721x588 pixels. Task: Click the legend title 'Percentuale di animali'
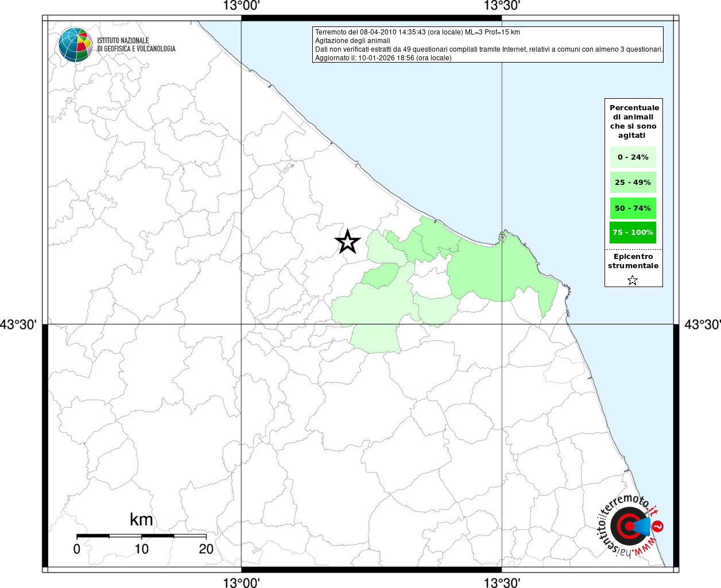point(634,121)
